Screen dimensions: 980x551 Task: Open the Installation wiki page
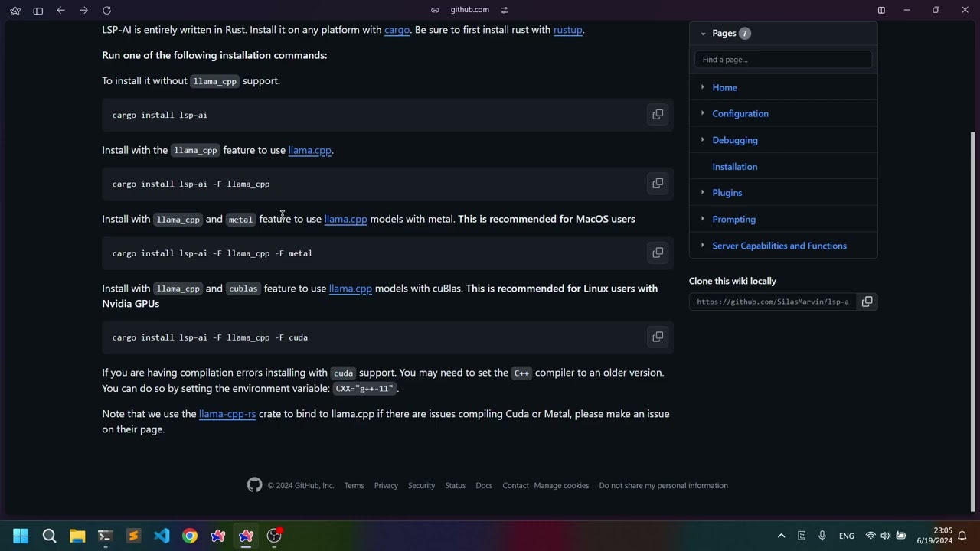pos(734,167)
